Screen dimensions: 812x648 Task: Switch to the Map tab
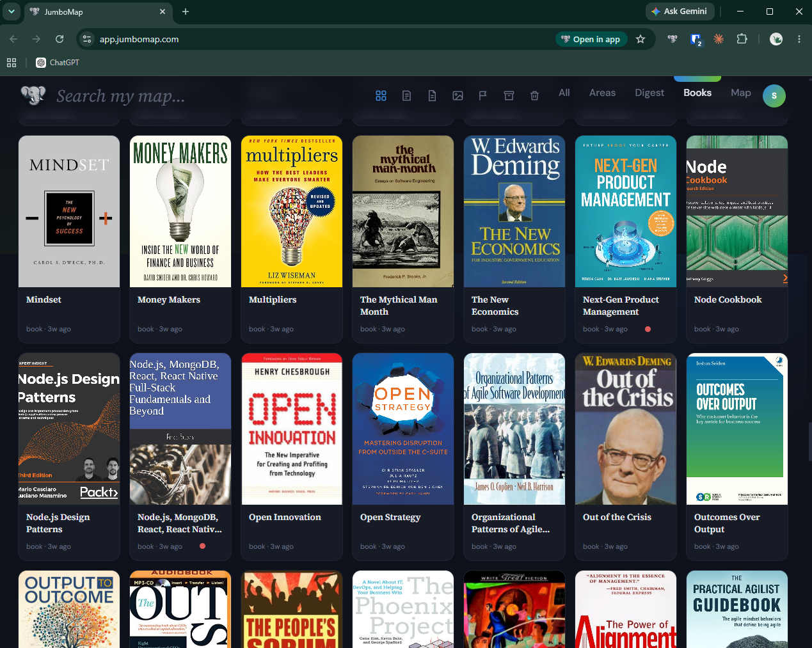point(741,93)
